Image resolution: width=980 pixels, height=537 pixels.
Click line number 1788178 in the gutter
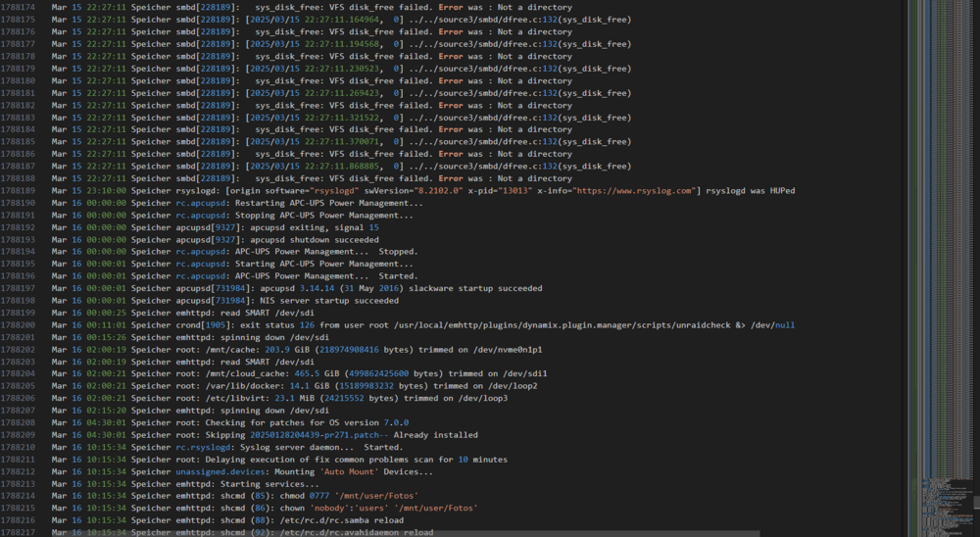(18, 56)
